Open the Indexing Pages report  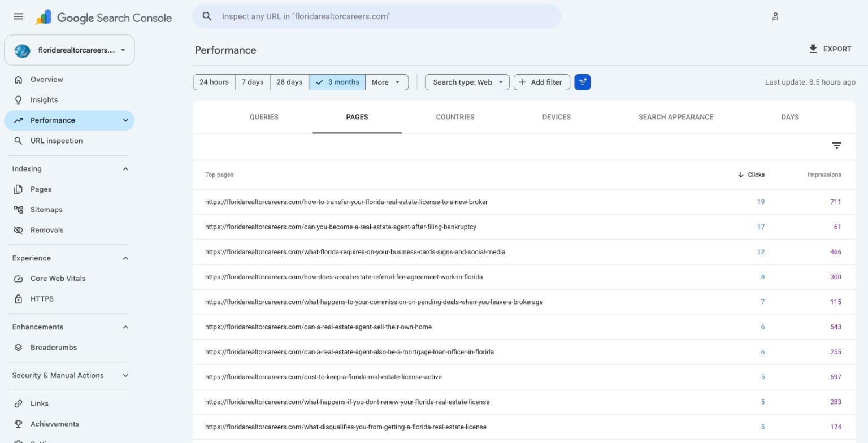pos(69,189)
